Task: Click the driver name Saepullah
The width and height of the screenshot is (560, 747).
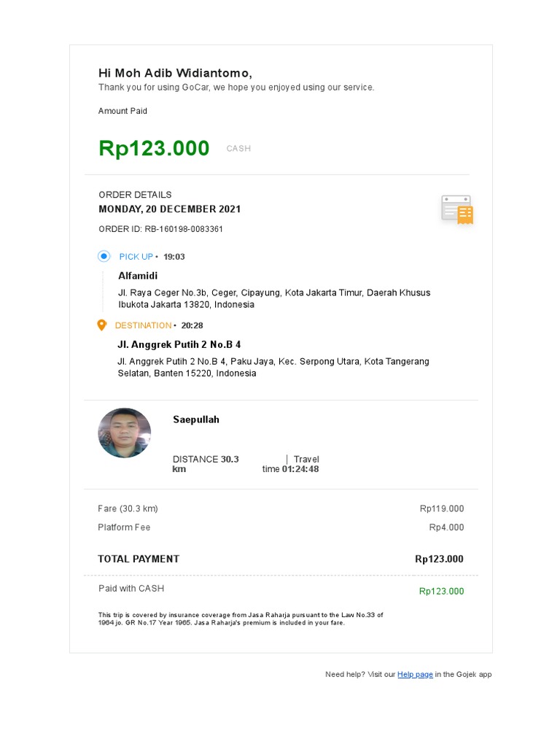Action: (x=196, y=419)
